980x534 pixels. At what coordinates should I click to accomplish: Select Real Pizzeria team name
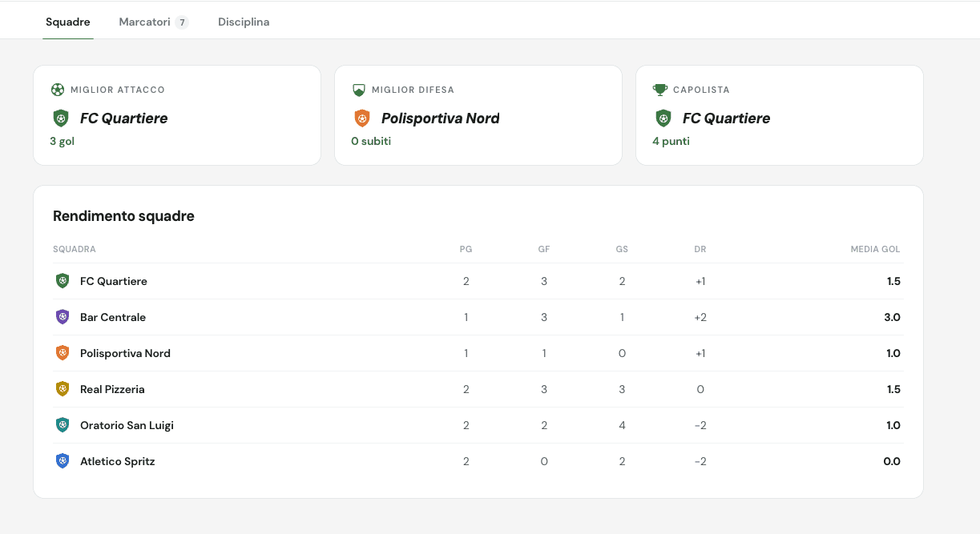point(112,389)
